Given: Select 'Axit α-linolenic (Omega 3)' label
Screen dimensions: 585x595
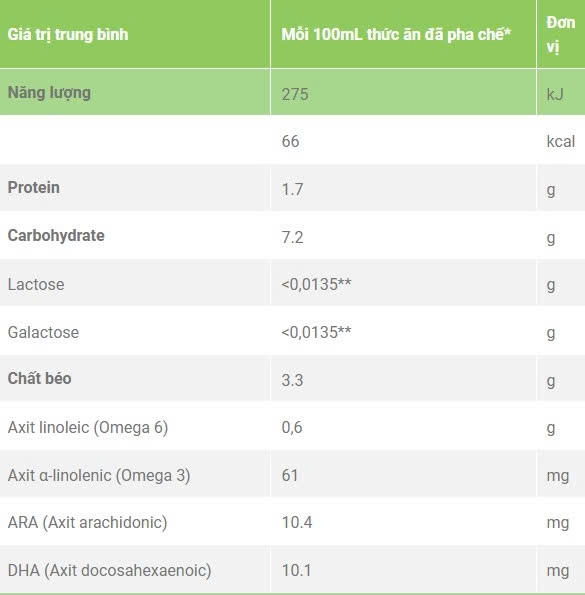Looking at the screenshot, I should [x=99, y=475].
